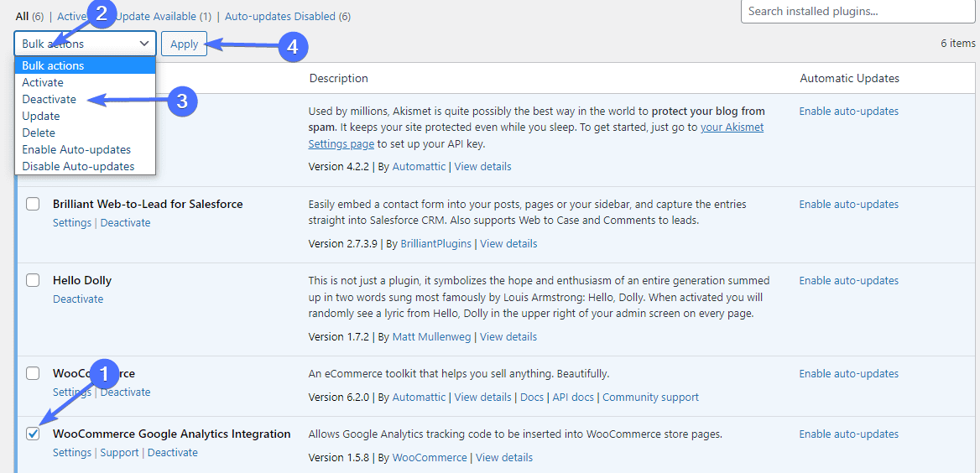View details for Akismet version 4.2.2
The image size is (980, 473).
pyautogui.click(x=482, y=167)
